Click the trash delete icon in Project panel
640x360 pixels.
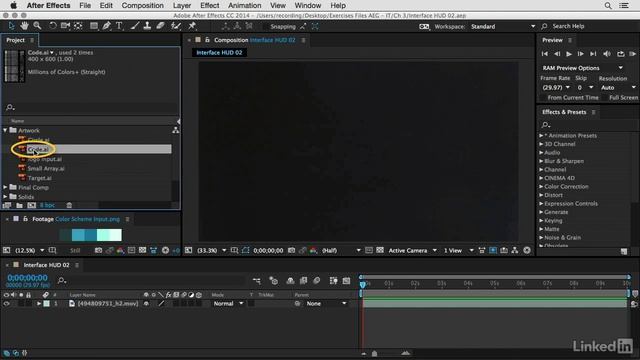[x=69, y=205]
